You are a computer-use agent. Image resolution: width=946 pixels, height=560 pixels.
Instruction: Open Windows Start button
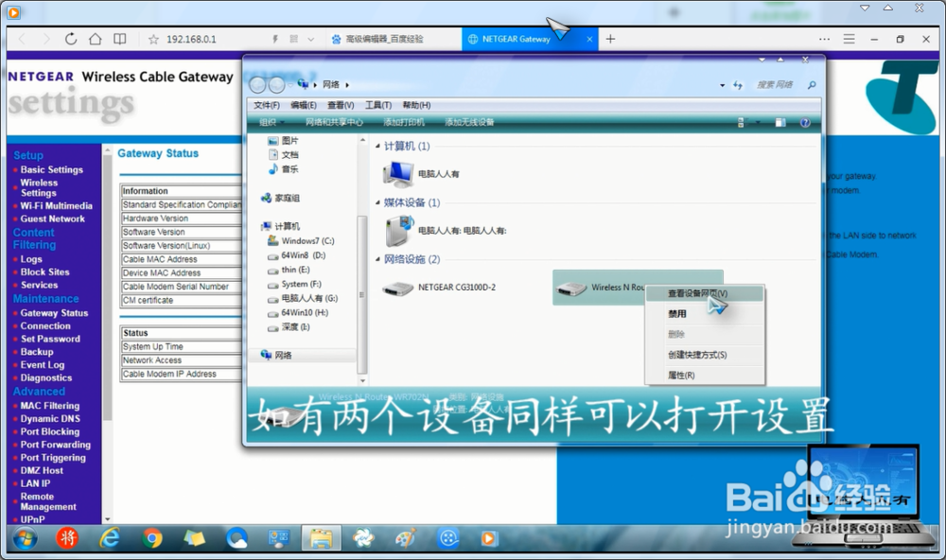pos(26,538)
